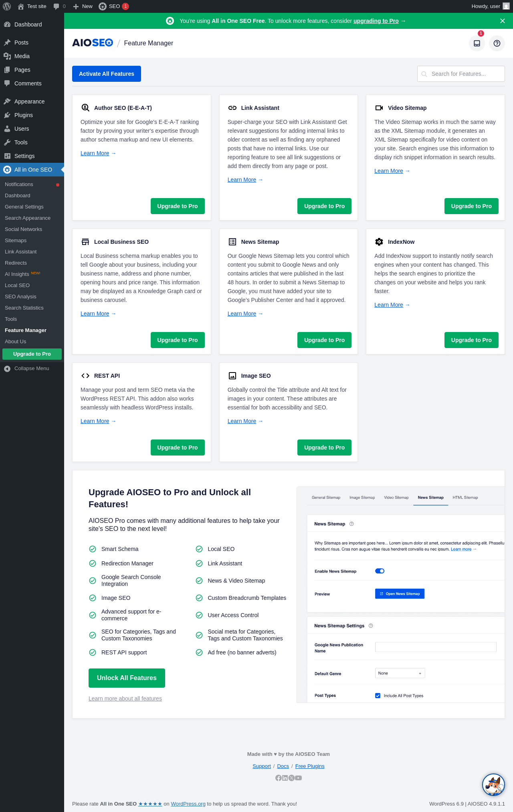Click Upgrade to Pro for Image SEO

tap(324, 448)
